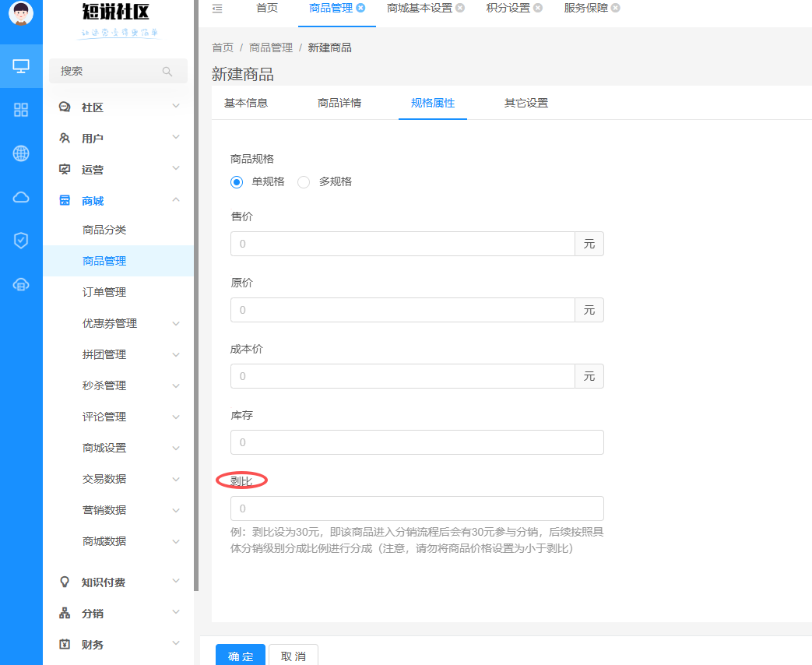Focus the 成本价 input
This screenshot has width=812, height=665.
coord(403,377)
